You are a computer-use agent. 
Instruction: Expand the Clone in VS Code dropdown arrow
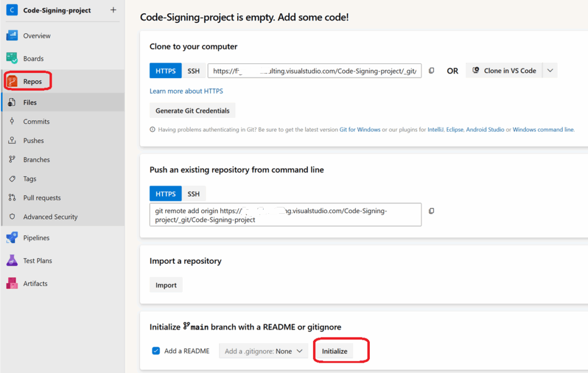click(550, 71)
